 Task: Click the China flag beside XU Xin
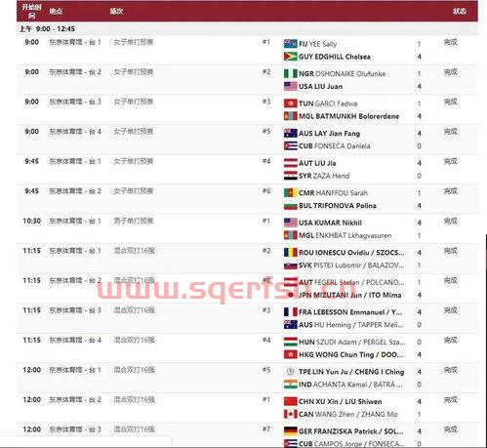click(x=290, y=401)
